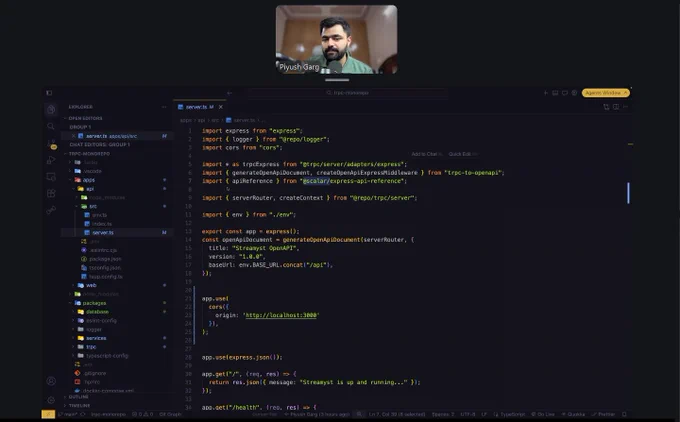Open the Remote Explorer view
Image resolution: width=680 pixels, height=422 pixels.
[x=51, y=177]
